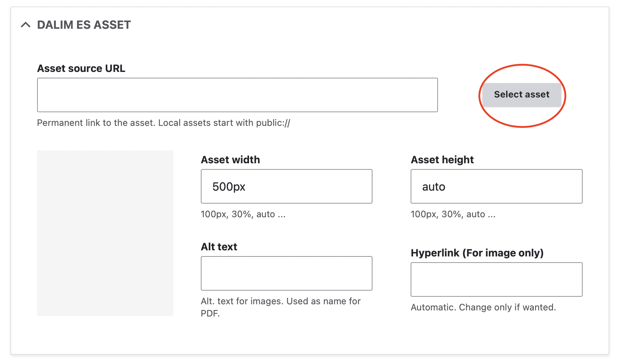Click the empty asset preview thumbnail
Image resolution: width=619 pixels, height=364 pixels.
click(105, 233)
